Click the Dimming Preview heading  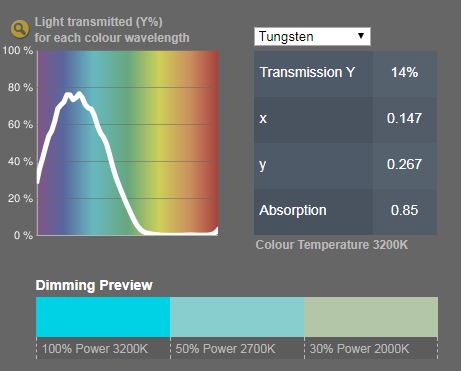(94, 285)
